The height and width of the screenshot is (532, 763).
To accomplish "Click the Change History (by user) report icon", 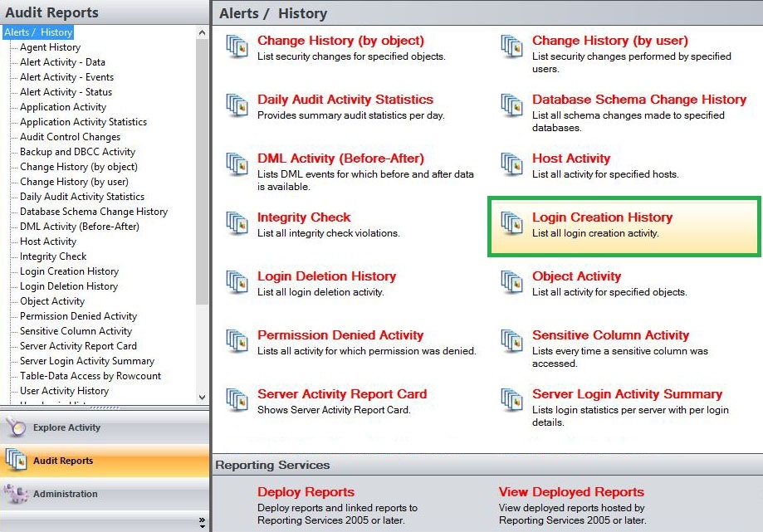I will pyautogui.click(x=512, y=46).
